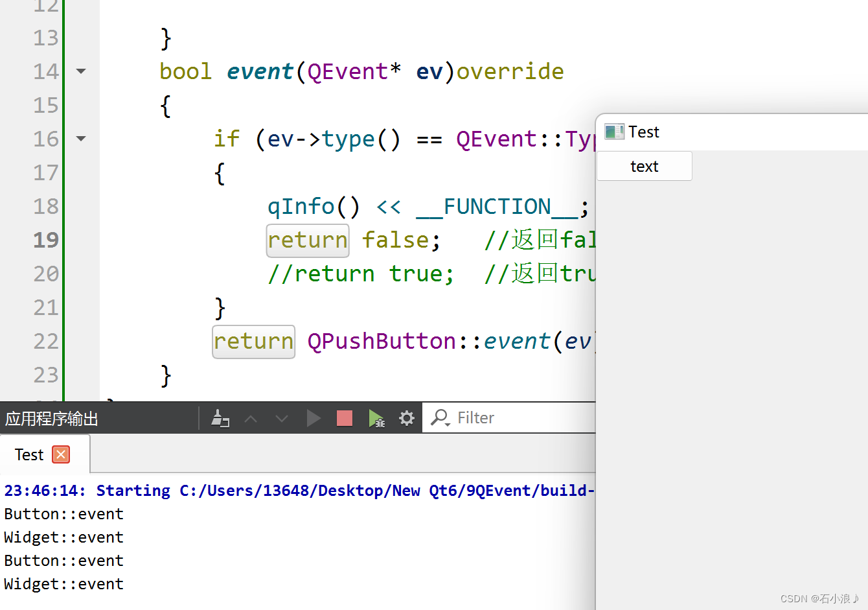Clear the application output with the broom icon
Image resolution: width=868 pixels, height=610 pixels.
point(220,417)
